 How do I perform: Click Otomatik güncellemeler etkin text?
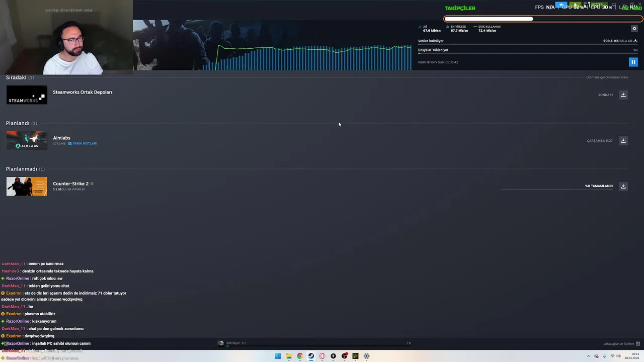tap(607, 77)
